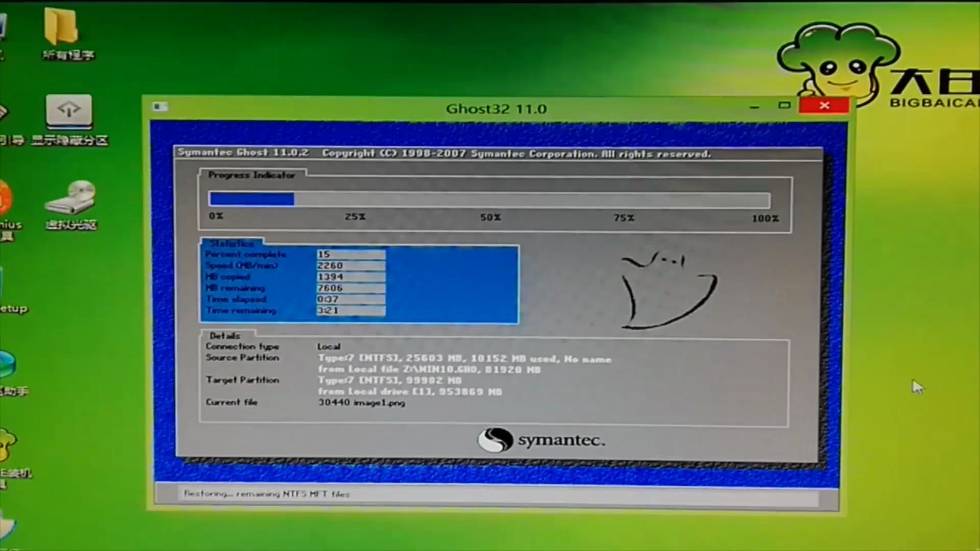Click the 50% progress marker label
The image size is (980, 551).
[x=491, y=217]
